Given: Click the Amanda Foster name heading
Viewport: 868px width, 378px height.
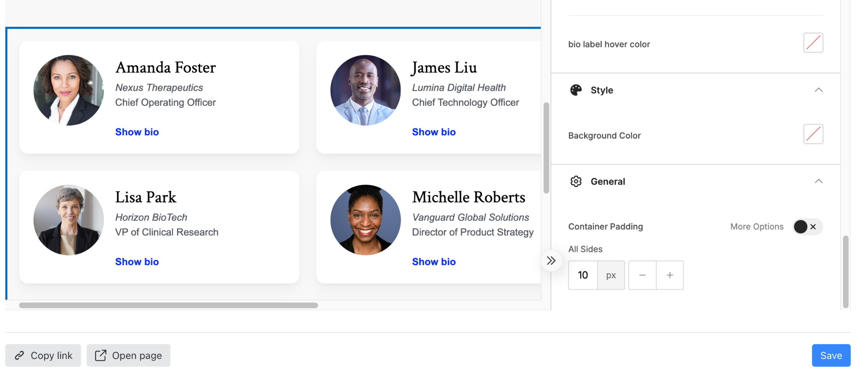Looking at the screenshot, I should pos(166,67).
